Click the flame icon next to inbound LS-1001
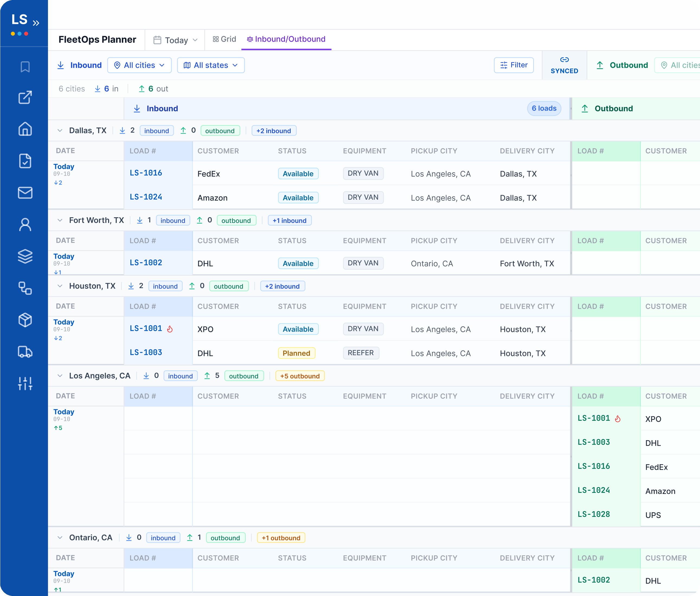700x596 pixels. click(170, 329)
